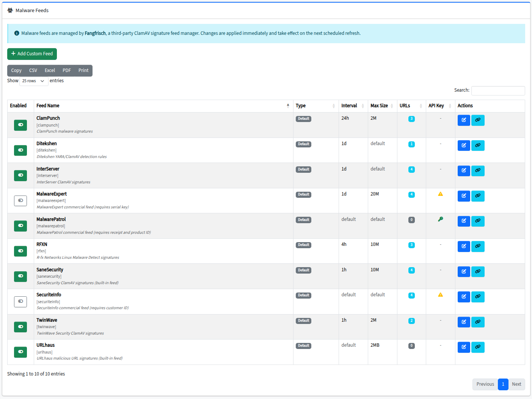Click the 'Showing 1 to 10 of 10 entries' text
532x399 pixels.
36,374
